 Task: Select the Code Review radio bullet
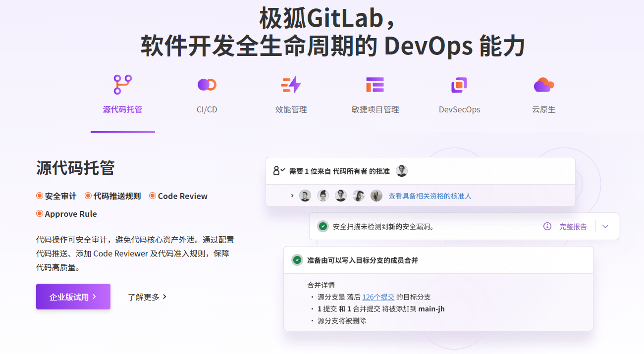153,196
